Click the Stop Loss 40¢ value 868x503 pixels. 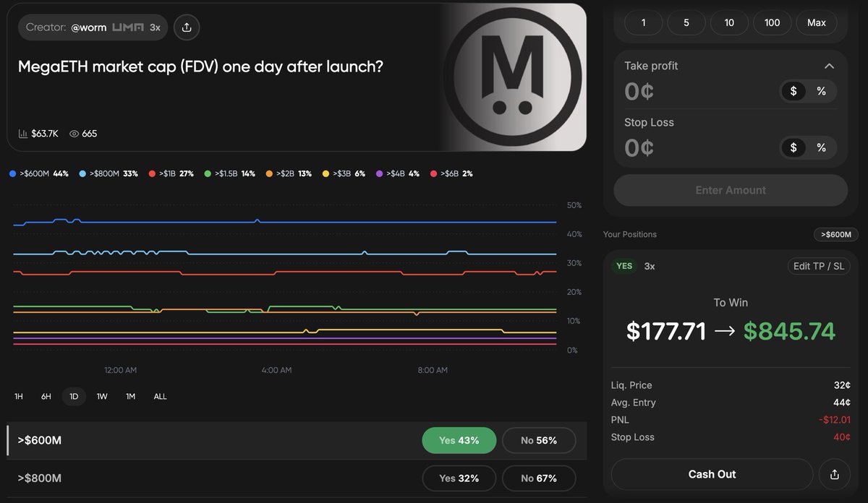coord(841,437)
